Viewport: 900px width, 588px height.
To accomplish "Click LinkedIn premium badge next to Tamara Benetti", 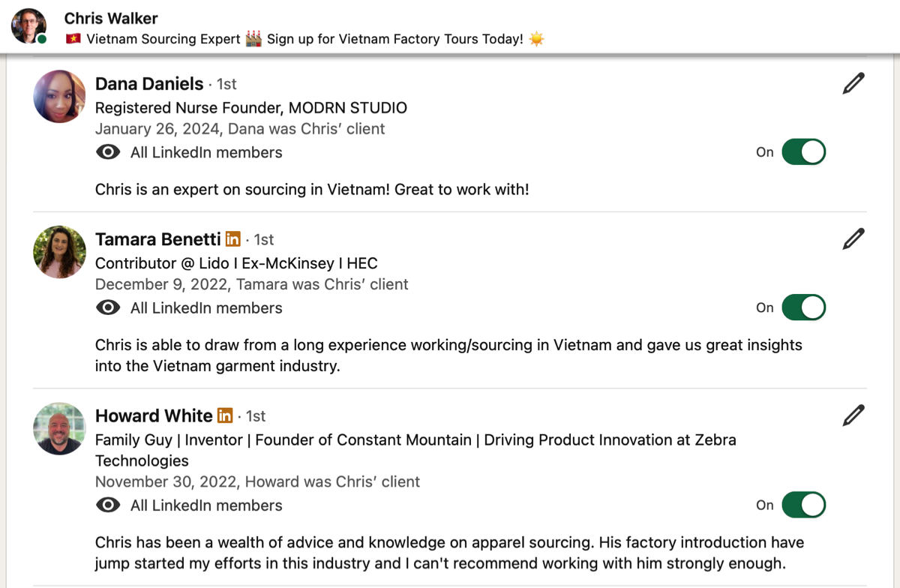I will pyautogui.click(x=233, y=239).
